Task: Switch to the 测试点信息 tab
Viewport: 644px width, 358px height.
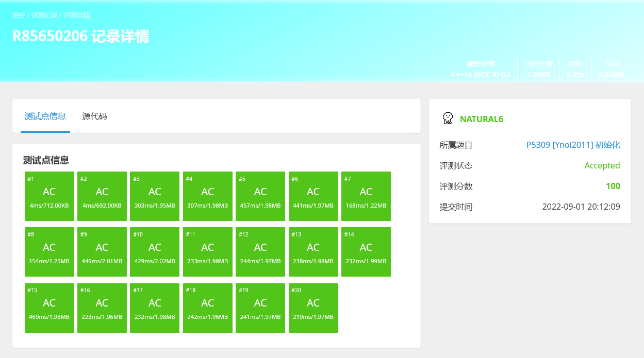Action: pyautogui.click(x=45, y=116)
